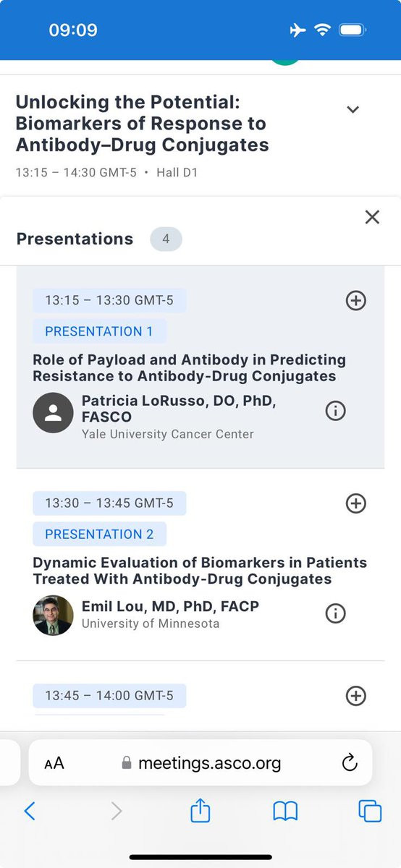
Task: Reload the meetings.asco.org page
Action: pos(350,762)
